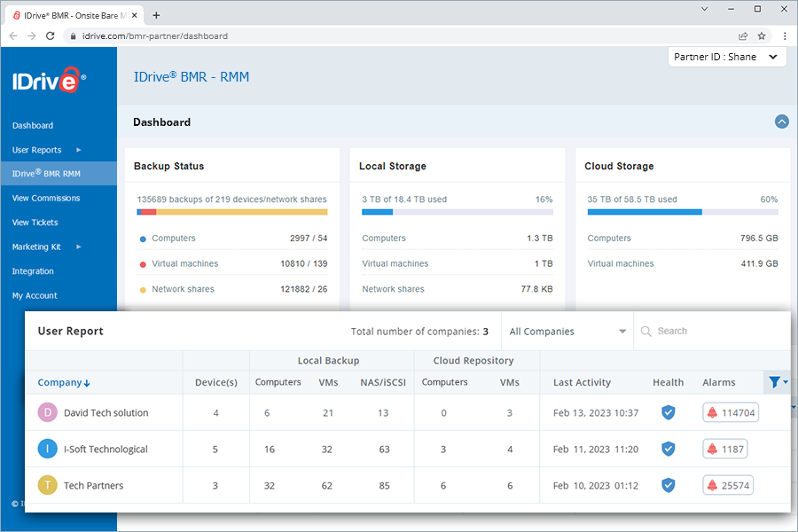The image size is (798, 532).
Task: Select the IDrive BMR - Onsite Bare browser tab
Action: coord(75,16)
